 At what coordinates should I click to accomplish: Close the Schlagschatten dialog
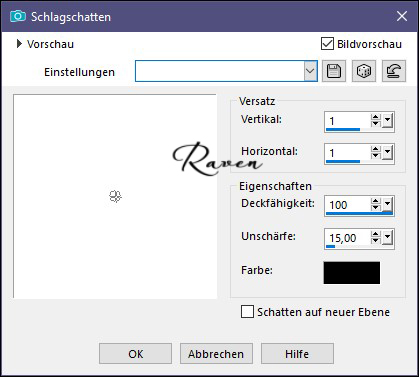pyautogui.click(x=402, y=16)
